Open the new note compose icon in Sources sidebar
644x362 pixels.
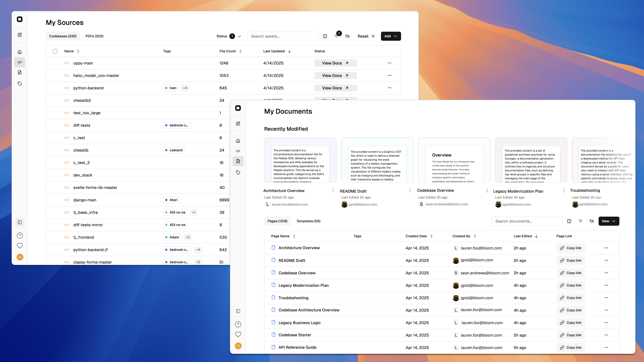pyautogui.click(x=20, y=35)
